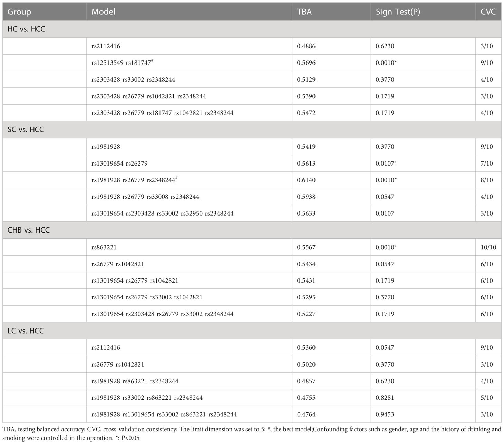Click the sign test value 0.8281
Viewport: 504px width, 444px height.
[x=385, y=398]
